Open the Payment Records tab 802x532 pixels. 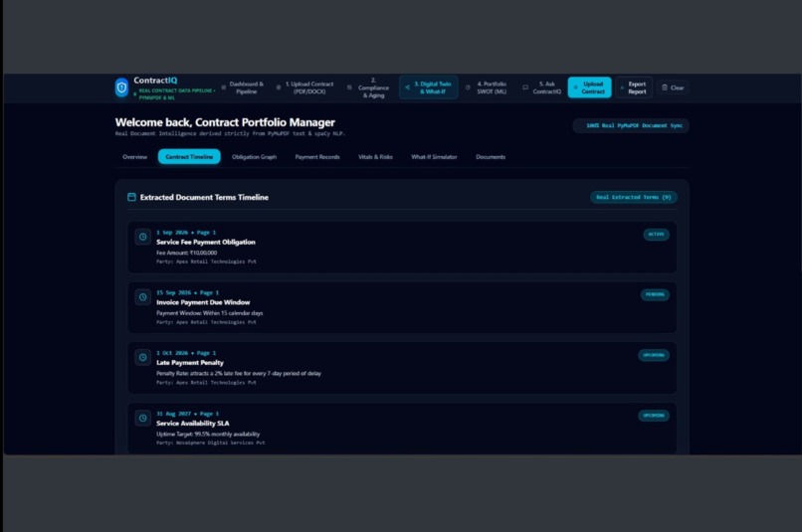coord(317,157)
